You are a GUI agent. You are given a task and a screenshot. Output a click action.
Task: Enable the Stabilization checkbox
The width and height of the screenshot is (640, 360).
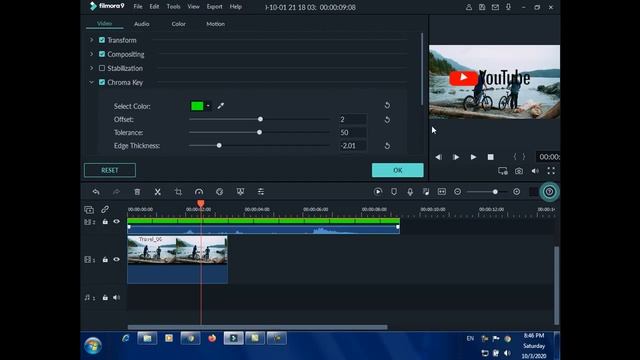[102, 68]
